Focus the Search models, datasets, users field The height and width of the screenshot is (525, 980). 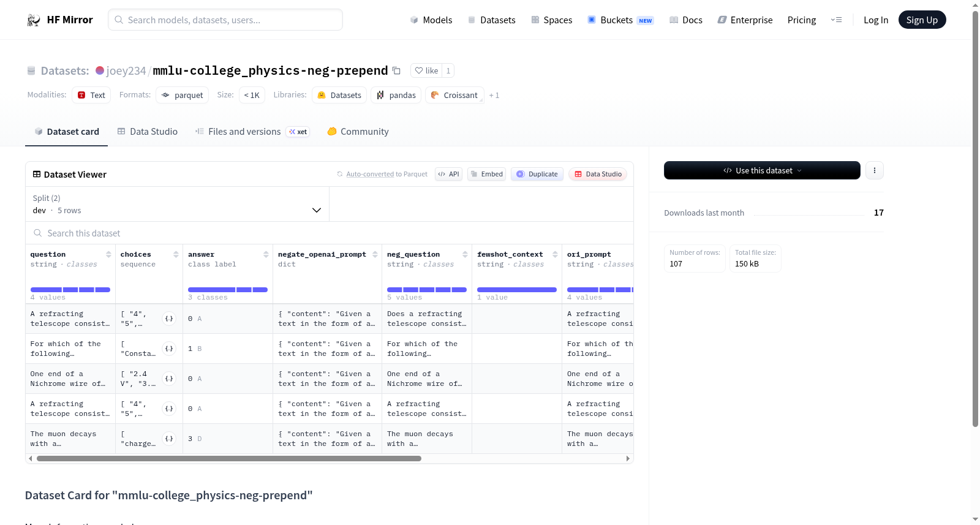(225, 20)
